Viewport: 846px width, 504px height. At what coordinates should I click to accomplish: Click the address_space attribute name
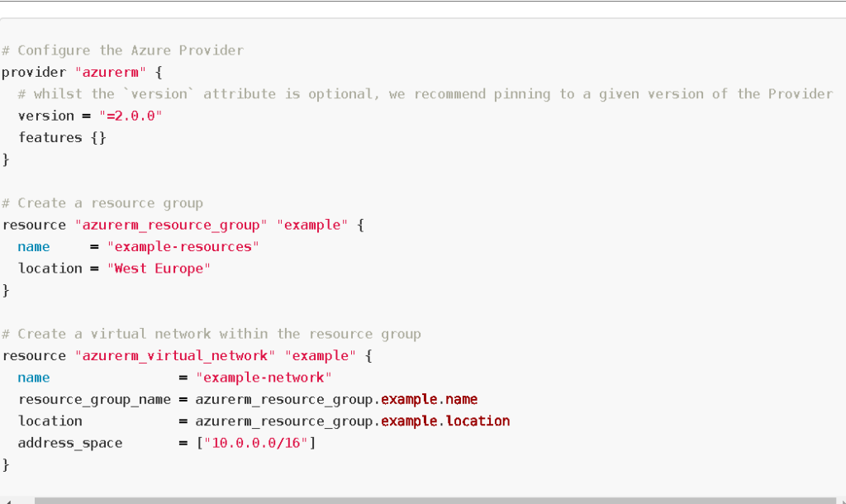(x=70, y=443)
